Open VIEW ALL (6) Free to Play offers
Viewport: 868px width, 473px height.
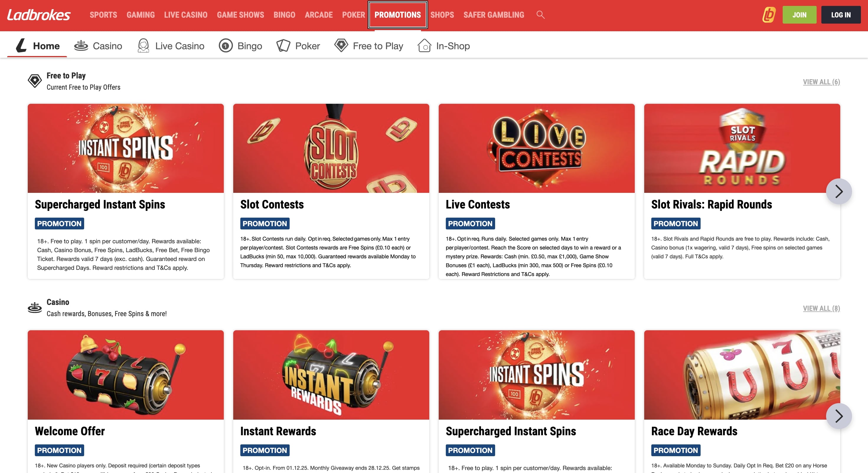click(x=821, y=82)
